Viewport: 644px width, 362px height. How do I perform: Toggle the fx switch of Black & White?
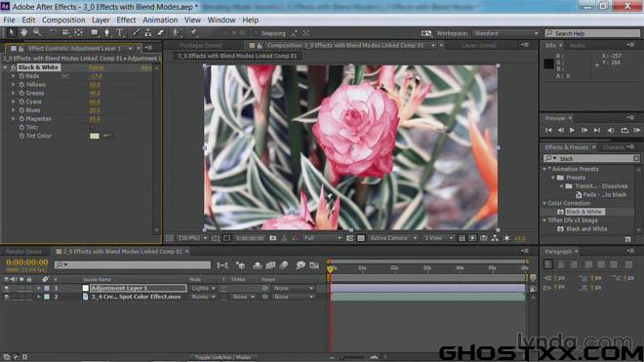click(13, 67)
